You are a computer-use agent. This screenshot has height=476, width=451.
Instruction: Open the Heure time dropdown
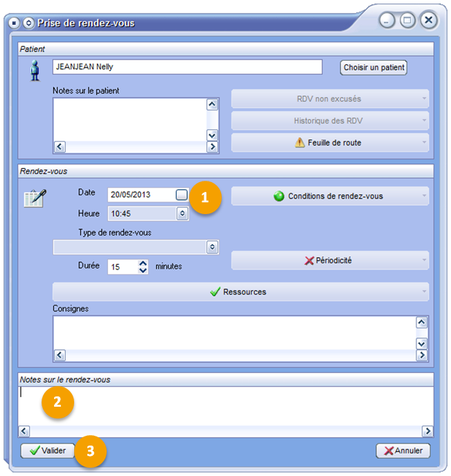pos(182,213)
